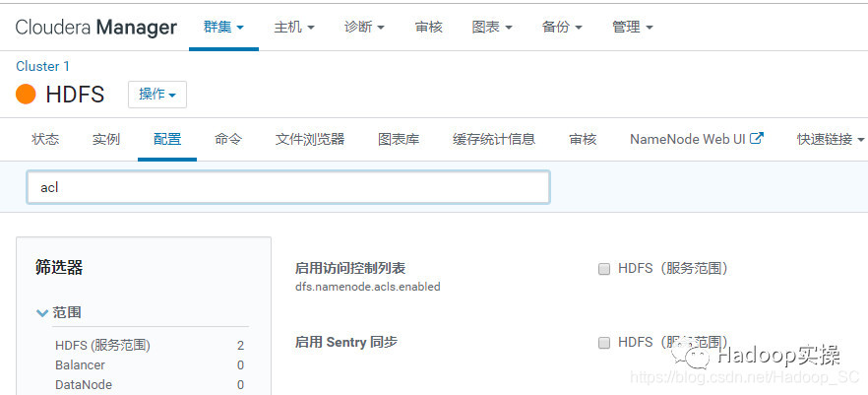Open the 管理 dropdown menu
The height and width of the screenshot is (395, 868).
coord(633,27)
